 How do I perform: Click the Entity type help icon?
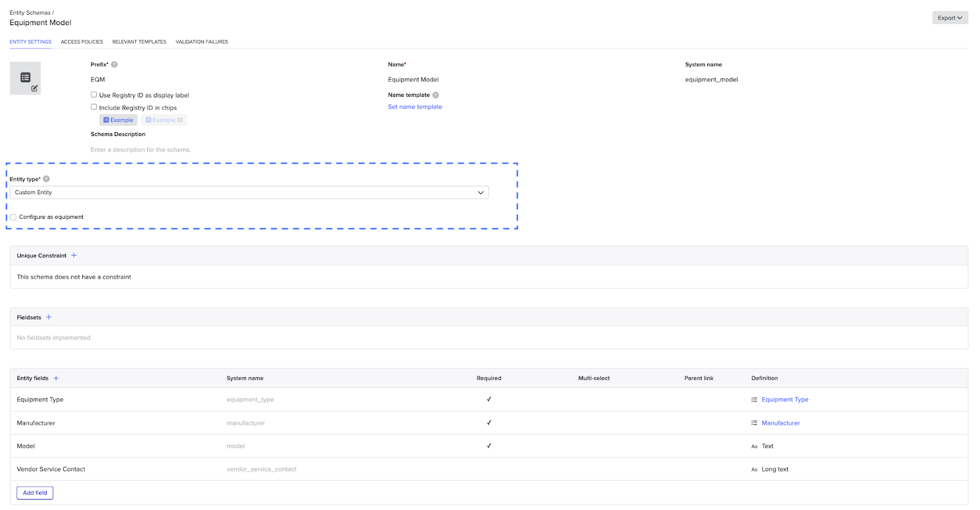click(x=47, y=179)
